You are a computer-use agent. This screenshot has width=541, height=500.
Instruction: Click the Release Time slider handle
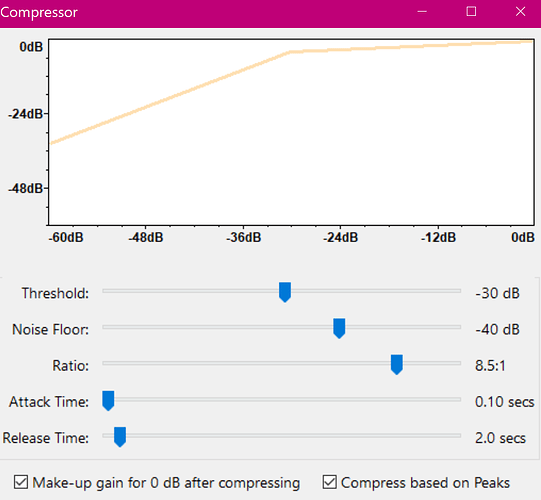tap(120, 437)
